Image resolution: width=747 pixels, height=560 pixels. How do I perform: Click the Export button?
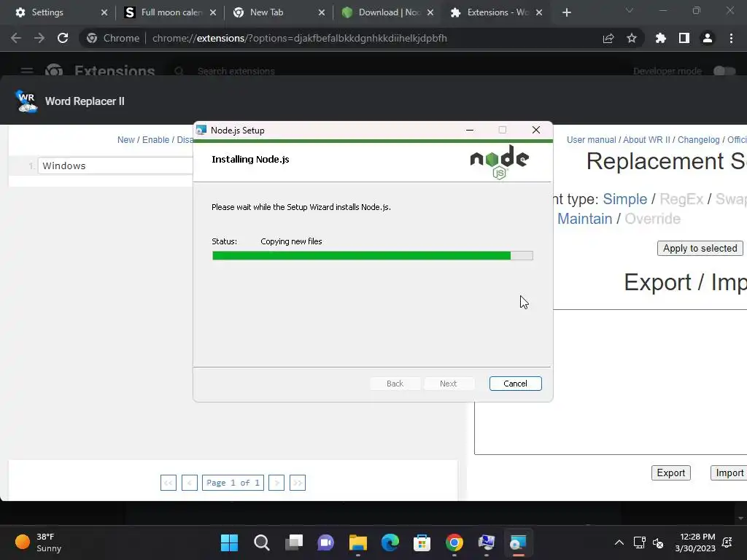671,472
